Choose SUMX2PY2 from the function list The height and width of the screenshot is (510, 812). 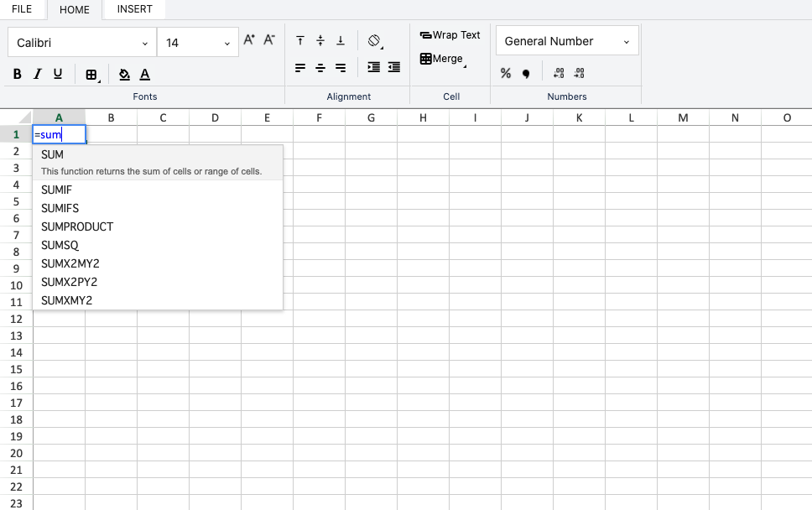[158, 282]
